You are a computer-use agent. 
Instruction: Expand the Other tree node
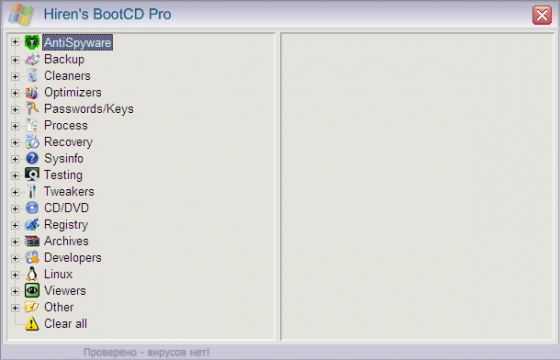click(15, 308)
